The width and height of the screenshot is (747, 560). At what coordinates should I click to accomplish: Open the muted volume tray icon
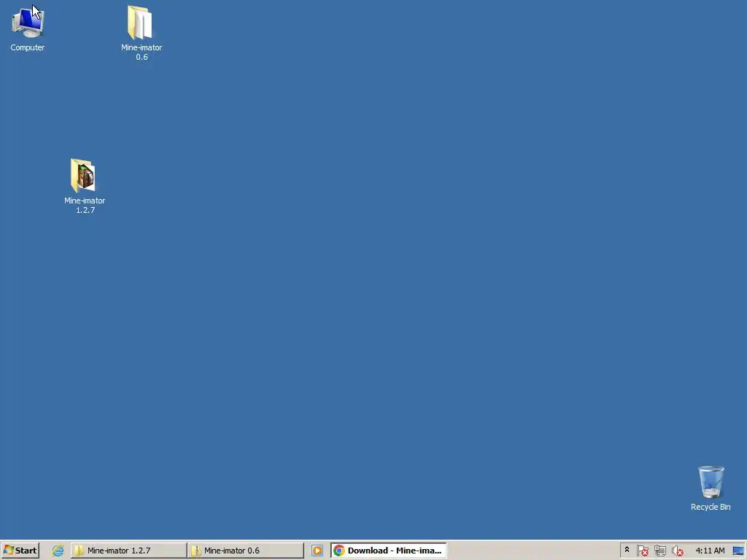coord(677,551)
